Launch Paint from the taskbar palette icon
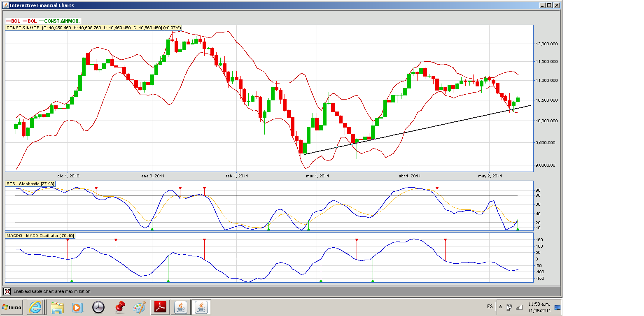This screenshot has width=644, height=316. (x=140, y=307)
